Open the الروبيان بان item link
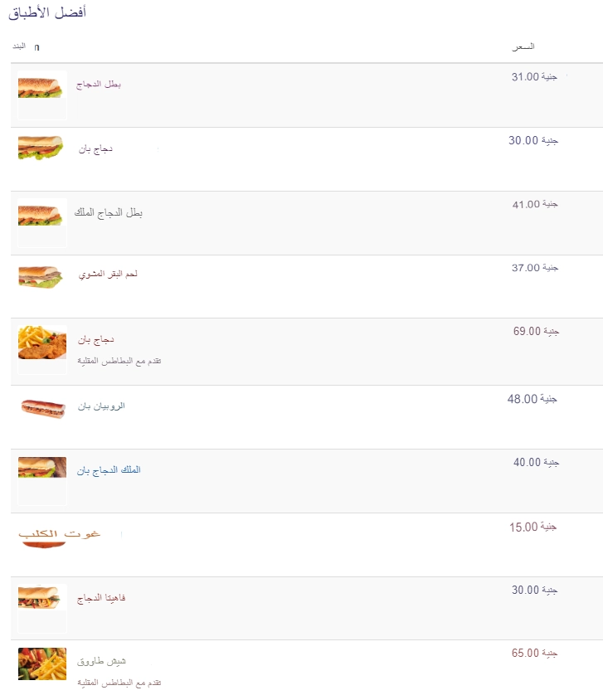 click(x=101, y=406)
